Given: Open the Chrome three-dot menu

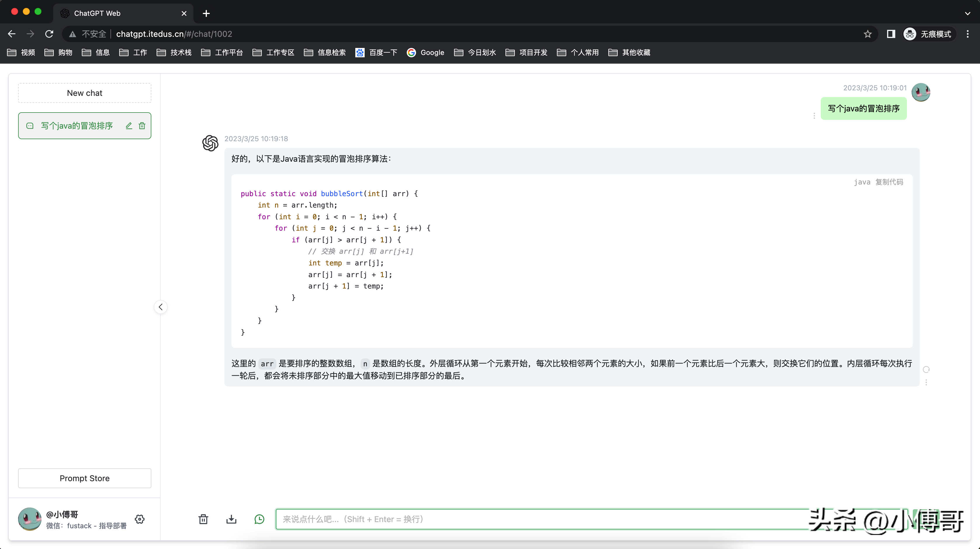Looking at the screenshot, I should (x=968, y=34).
